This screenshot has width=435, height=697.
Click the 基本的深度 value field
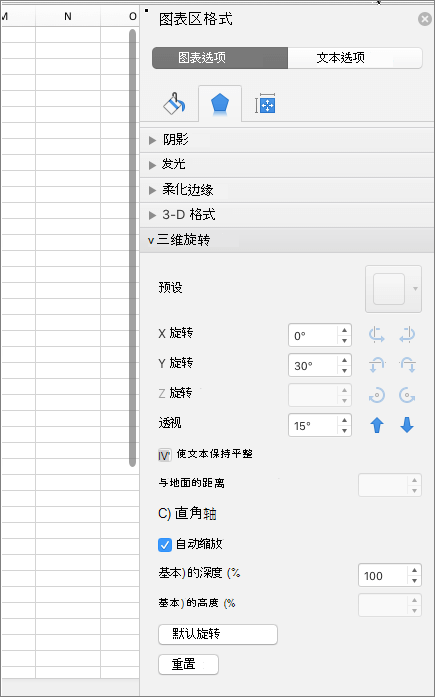click(383, 576)
